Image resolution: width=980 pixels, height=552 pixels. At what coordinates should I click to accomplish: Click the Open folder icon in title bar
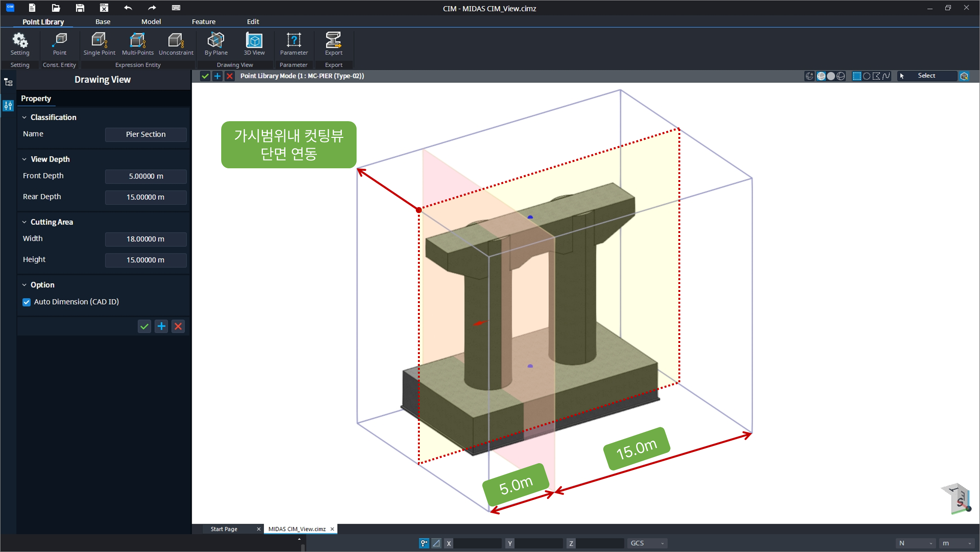pyautogui.click(x=56, y=8)
